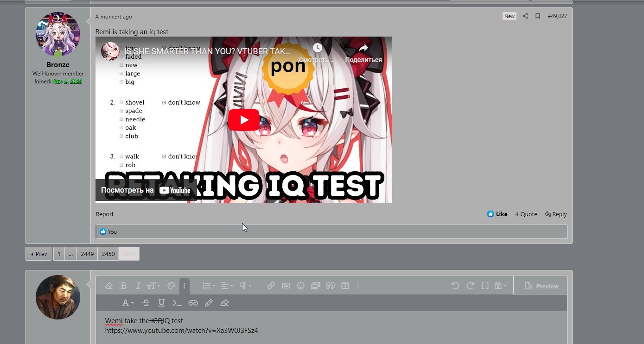Click into the reply text editor
The width and height of the screenshot is (644, 344).
(332, 327)
